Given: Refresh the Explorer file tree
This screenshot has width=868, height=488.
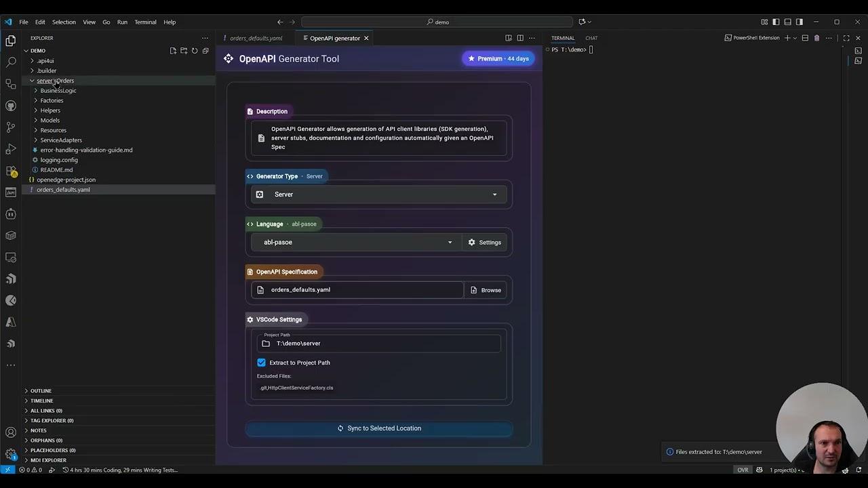Looking at the screenshot, I should pyautogui.click(x=195, y=51).
